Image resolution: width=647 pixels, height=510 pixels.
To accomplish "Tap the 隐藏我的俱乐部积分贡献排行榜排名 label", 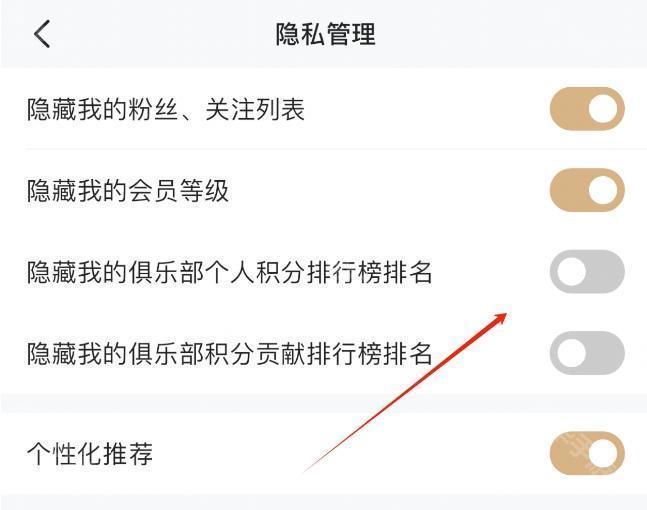I will (229, 354).
